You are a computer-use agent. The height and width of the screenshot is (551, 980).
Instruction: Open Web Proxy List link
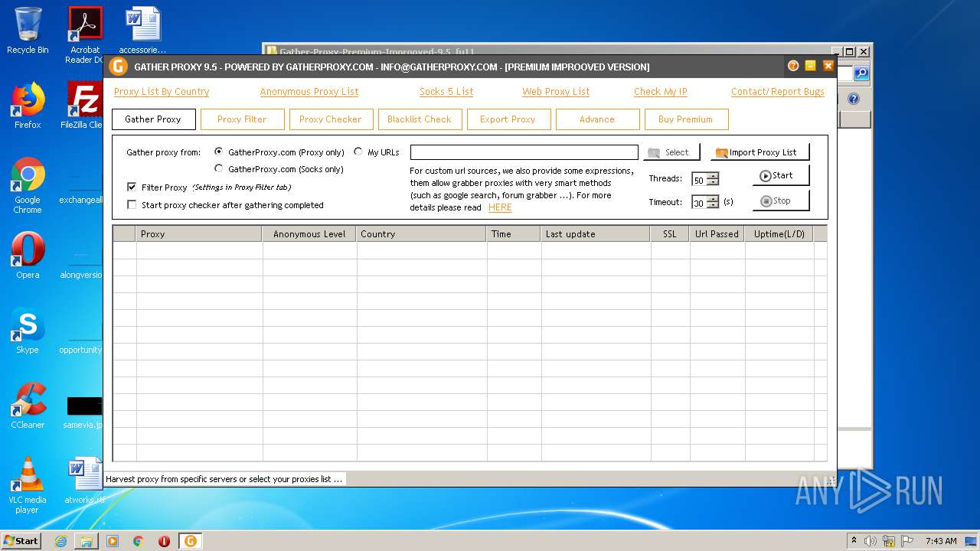point(556,91)
